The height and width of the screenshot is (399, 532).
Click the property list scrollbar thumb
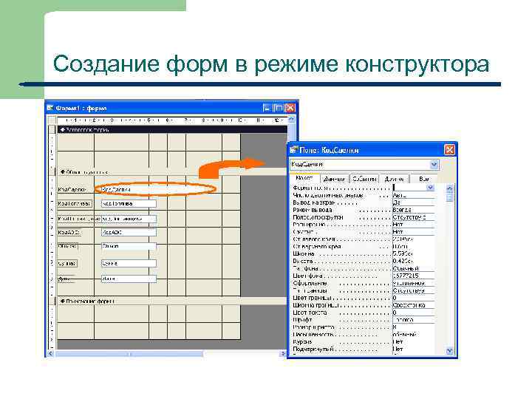pos(449,197)
